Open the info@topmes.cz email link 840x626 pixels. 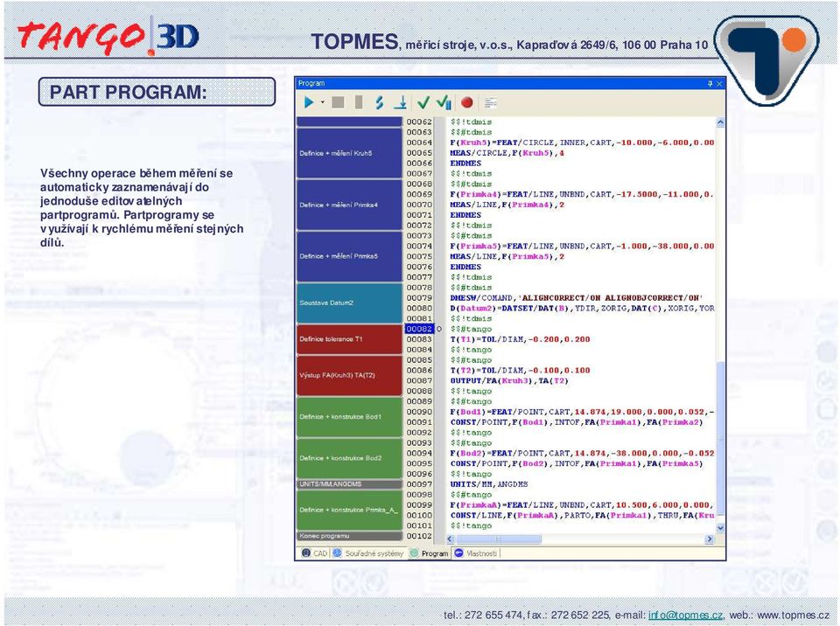[x=685, y=616]
